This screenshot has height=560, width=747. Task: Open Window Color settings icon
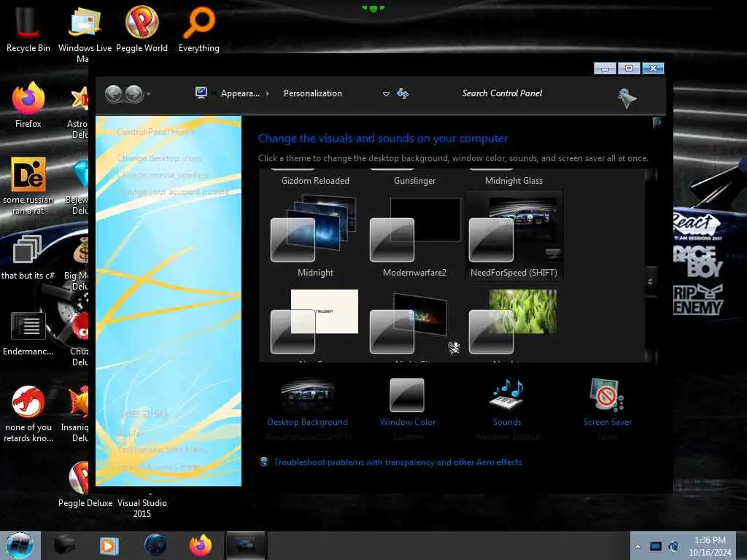(407, 394)
